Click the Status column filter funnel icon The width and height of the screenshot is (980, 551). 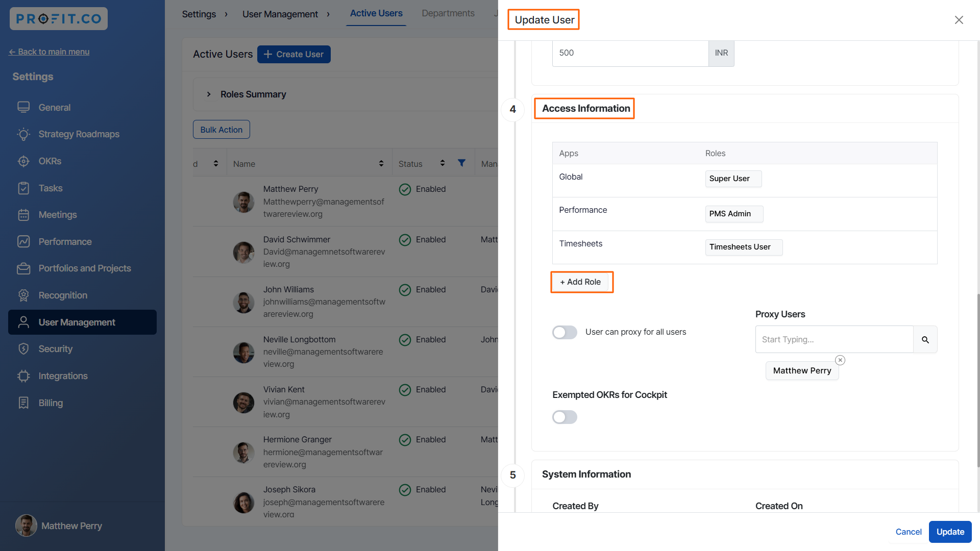[461, 163]
